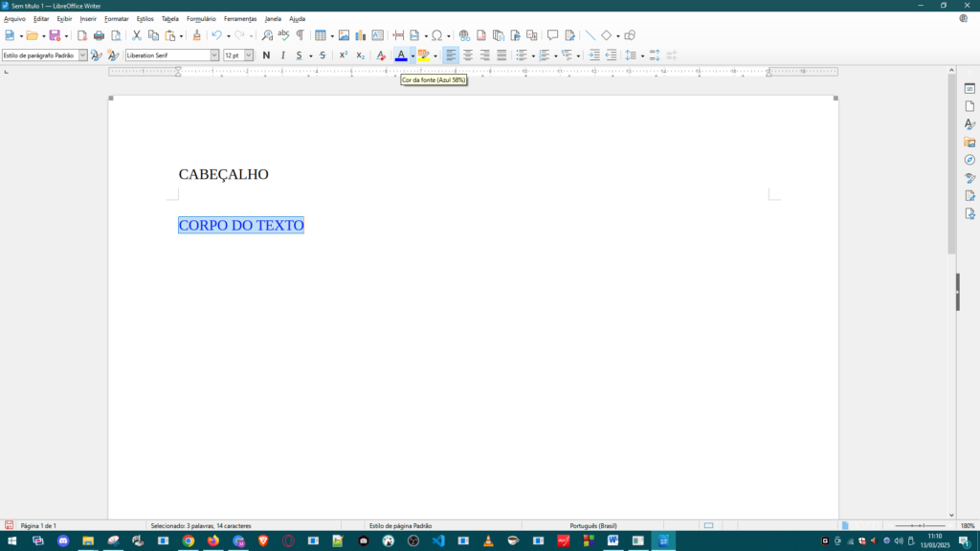Toggle formatting marks (pilcrow)
The height and width of the screenshot is (551, 980).
pos(300,35)
